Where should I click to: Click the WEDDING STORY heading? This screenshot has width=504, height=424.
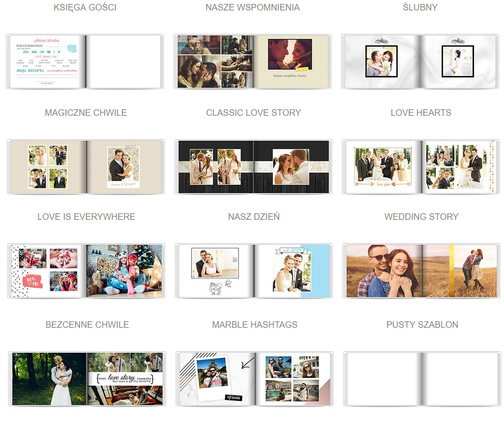pos(421,217)
